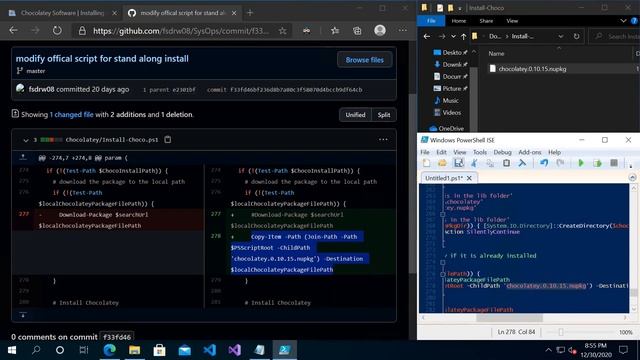The height and width of the screenshot is (360, 640).
Task: Adjust PowerShell ISE zoom slider
Action: pos(561,332)
